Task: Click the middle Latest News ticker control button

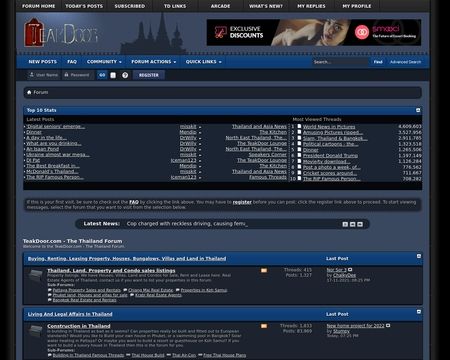Action: click(353, 224)
